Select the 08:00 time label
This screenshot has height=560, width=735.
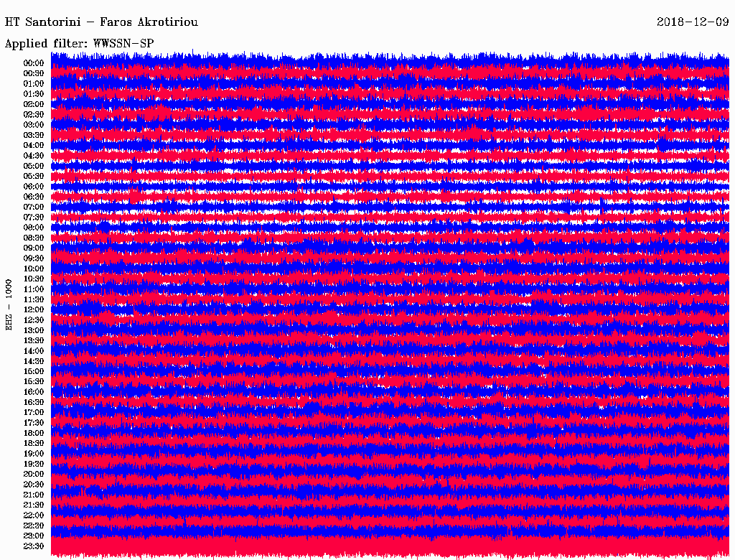tap(34, 228)
